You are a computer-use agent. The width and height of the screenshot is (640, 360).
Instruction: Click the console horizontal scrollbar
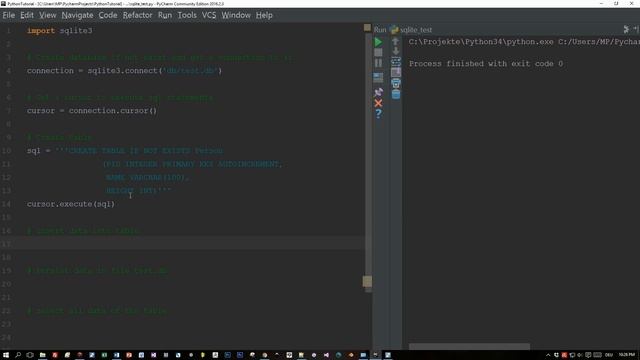tap(469, 347)
